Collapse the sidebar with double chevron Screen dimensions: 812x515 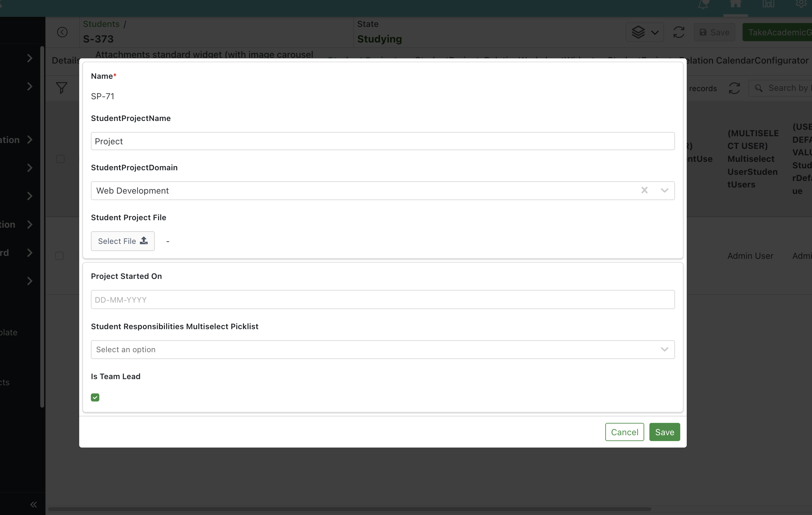(33, 504)
